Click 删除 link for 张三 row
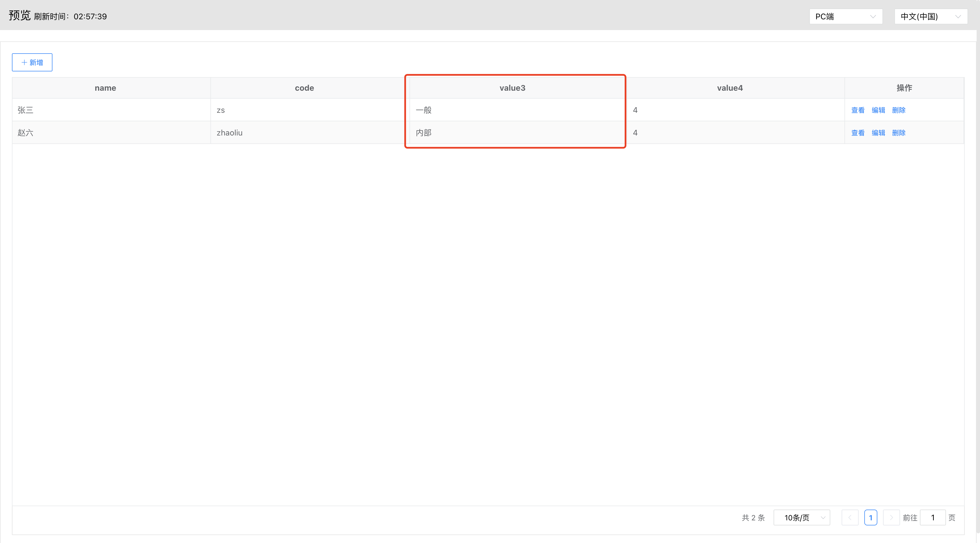The width and height of the screenshot is (980, 543). [899, 110]
